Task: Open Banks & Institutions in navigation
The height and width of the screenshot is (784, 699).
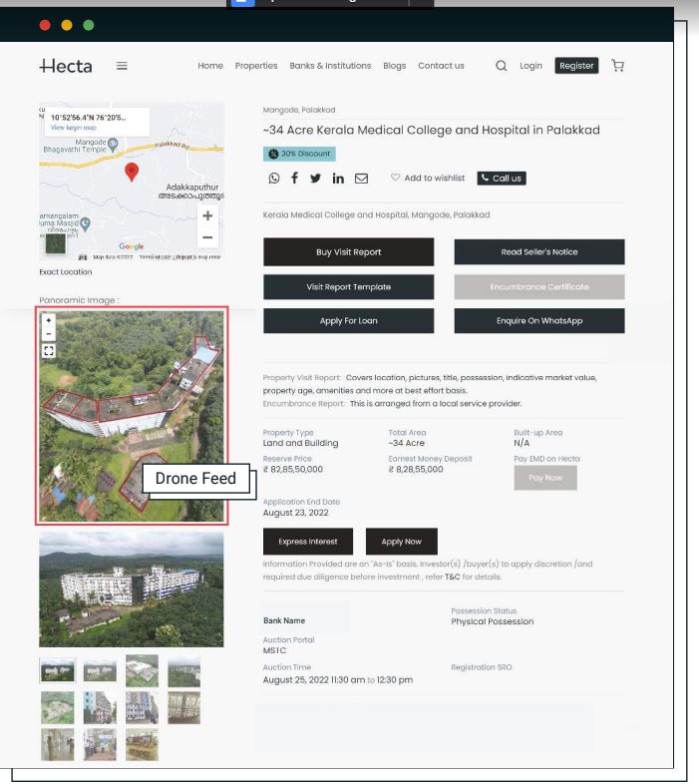Action: click(330, 66)
